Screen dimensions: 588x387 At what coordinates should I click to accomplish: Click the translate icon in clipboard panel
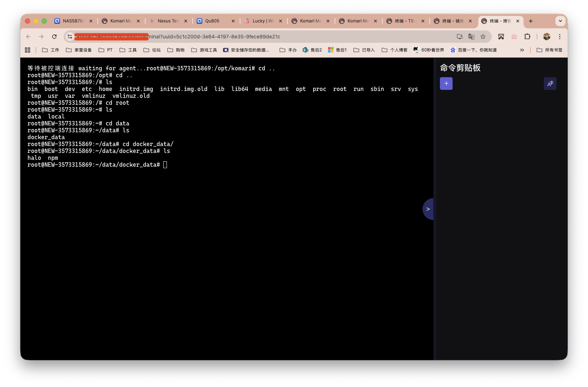point(550,84)
